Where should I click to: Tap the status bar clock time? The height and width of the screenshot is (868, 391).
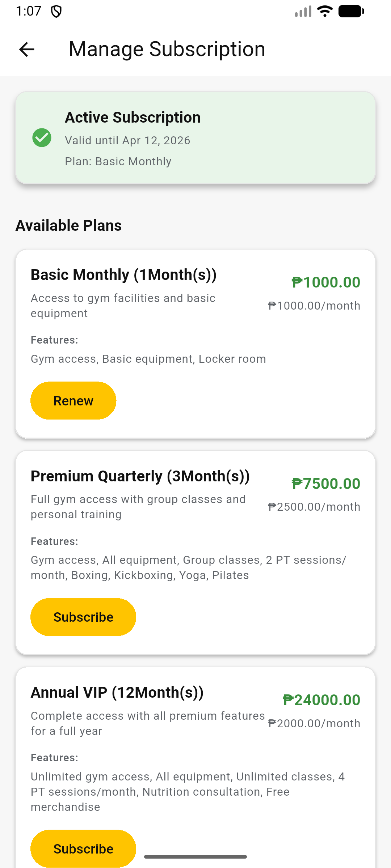pyautogui.click(x=29, y=11)
